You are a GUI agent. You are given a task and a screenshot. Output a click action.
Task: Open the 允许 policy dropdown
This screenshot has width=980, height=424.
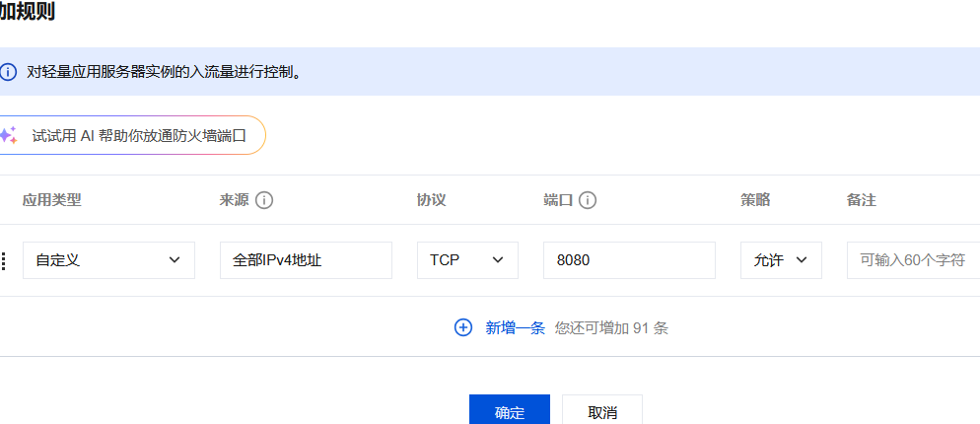click(781, 260)
